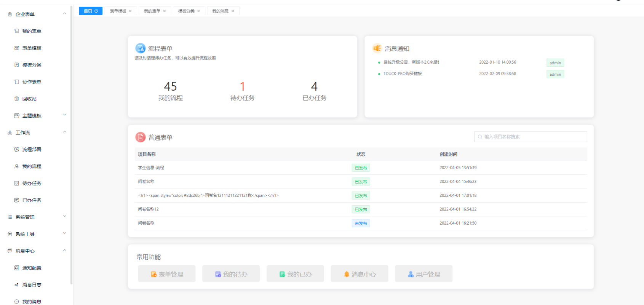Viewport: 644px width, 305px height.
Task: Click the 已办任务 sidebar icon
Action: [x=16, y=200]
